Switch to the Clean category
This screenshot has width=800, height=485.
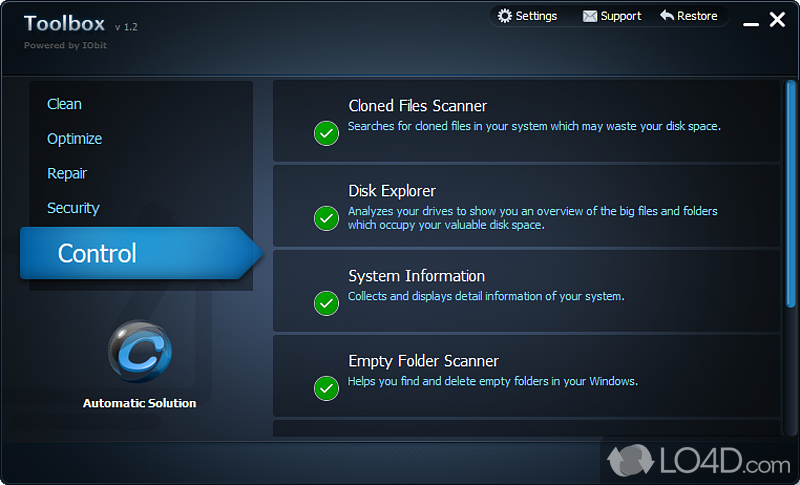64,104
